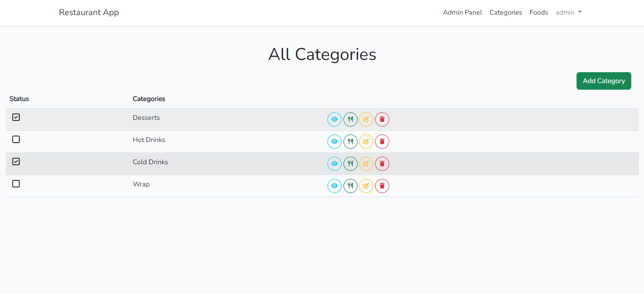Open the view eye icon for Cold Drinks
Image resolution: width=644 pixels, height=294 pixels.
(x=335, y=164)
